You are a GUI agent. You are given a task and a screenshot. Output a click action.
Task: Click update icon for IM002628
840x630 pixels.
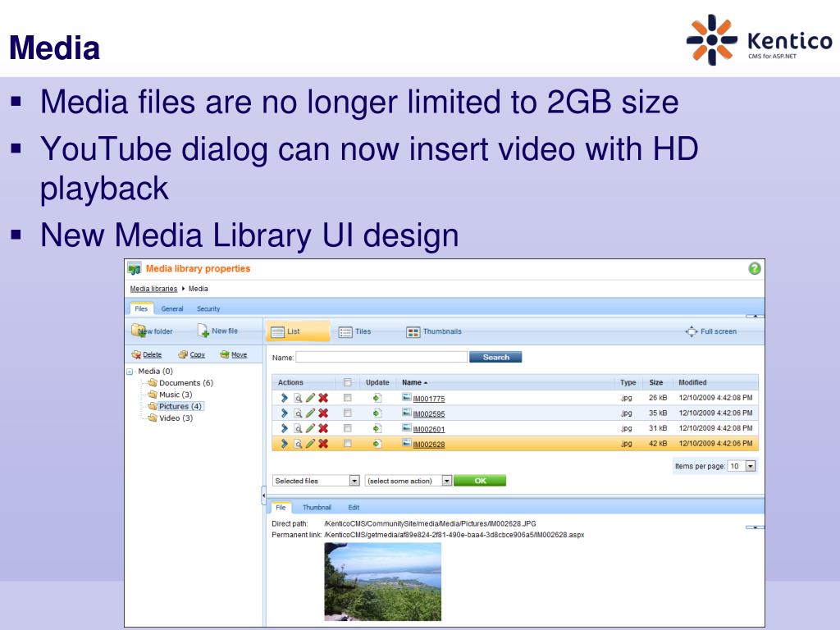point(377,444)
